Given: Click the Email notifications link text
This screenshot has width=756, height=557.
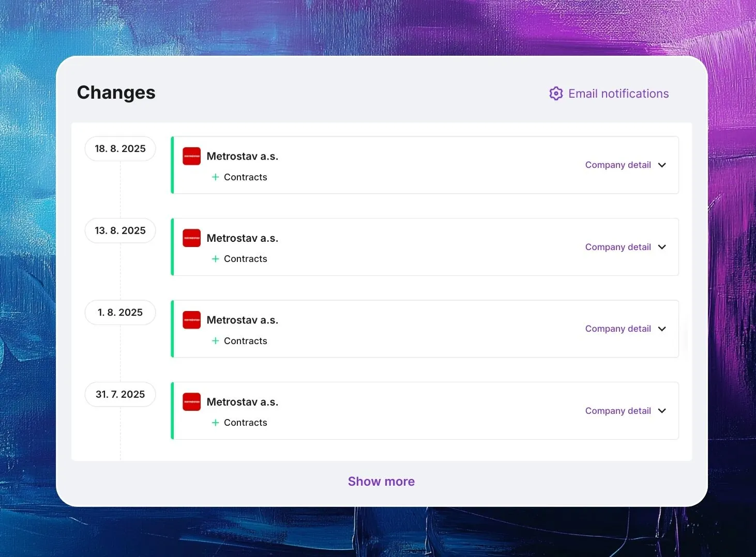Looking at the screenshot, I should tap(618, 94).
